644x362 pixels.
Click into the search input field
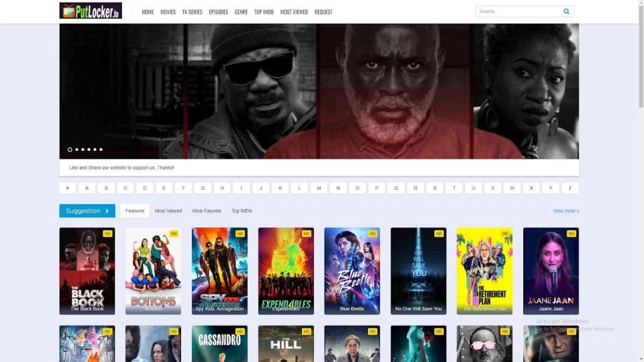[517, 11]
